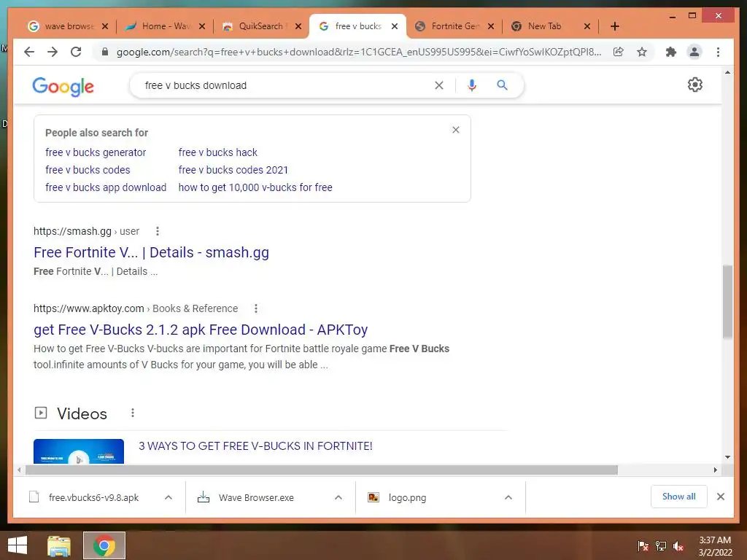Open options for apktoy.com result

256,308
